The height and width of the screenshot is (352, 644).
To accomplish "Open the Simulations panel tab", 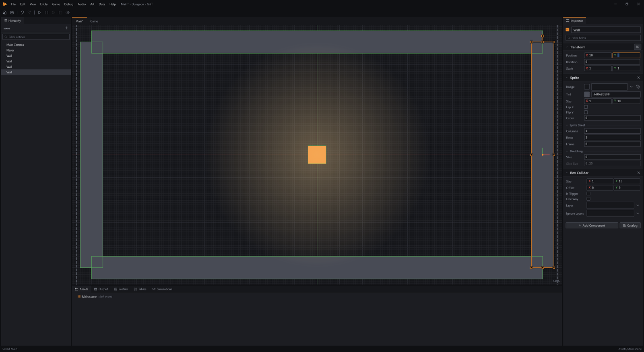I will point(162,289).
